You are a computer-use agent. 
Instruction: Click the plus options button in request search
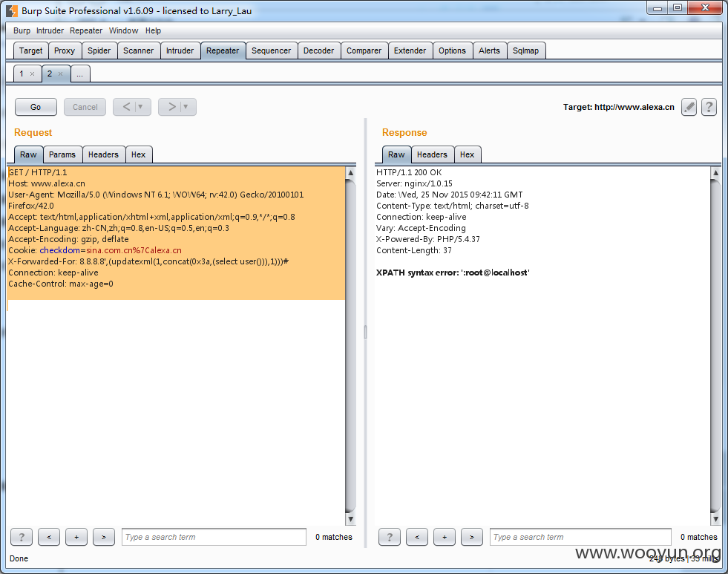76,537
